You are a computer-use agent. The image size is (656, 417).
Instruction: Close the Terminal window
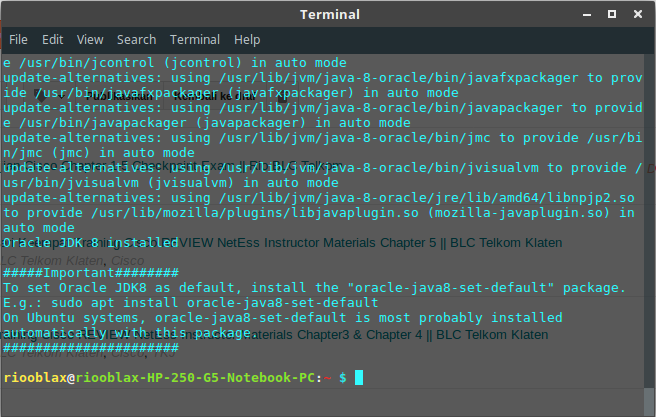[638, 15]
